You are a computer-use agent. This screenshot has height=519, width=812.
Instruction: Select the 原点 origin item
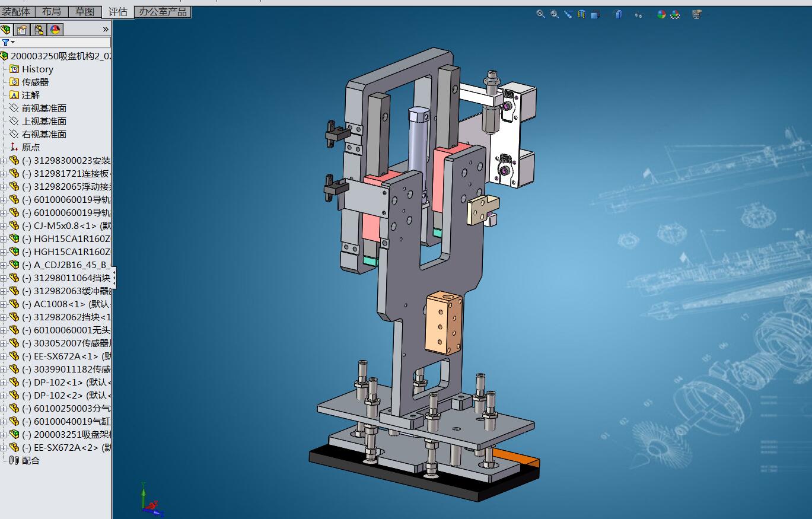(24, 147)
